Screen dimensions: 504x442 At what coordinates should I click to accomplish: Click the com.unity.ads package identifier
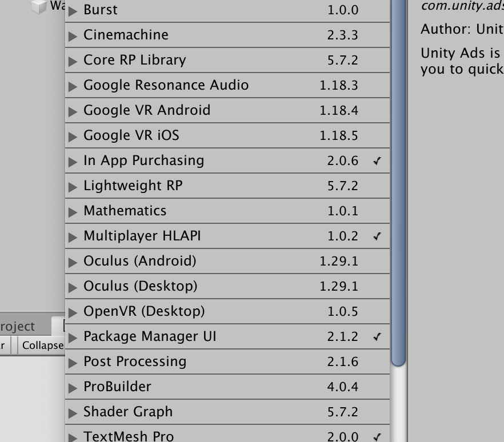pos(462,5)
